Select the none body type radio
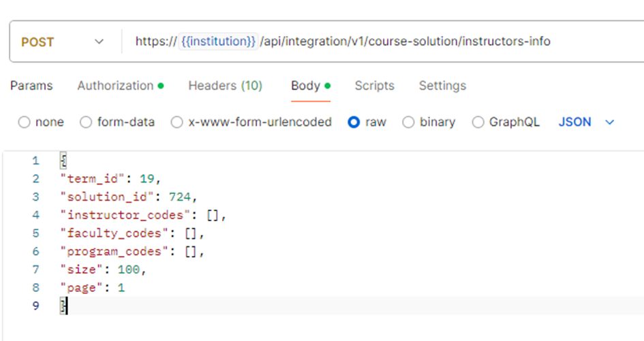Viewport: 644px width, 341px height. tap(25, 123)
